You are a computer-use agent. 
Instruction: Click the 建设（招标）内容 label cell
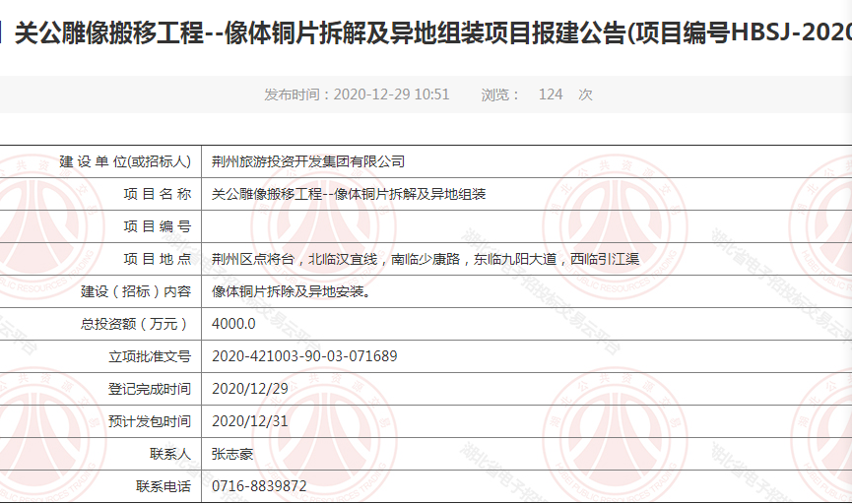click(x=136, y=291)
